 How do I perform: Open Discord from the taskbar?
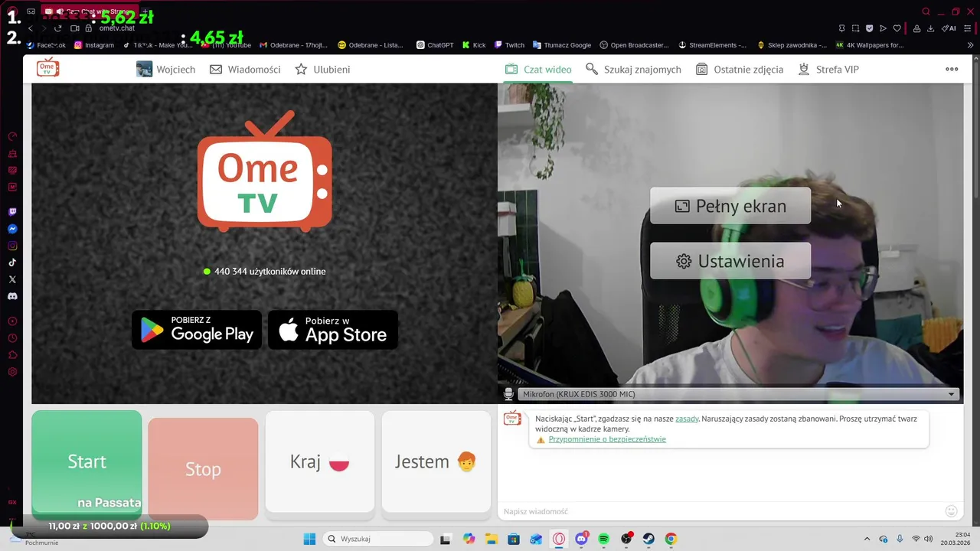tap(581, 539)
